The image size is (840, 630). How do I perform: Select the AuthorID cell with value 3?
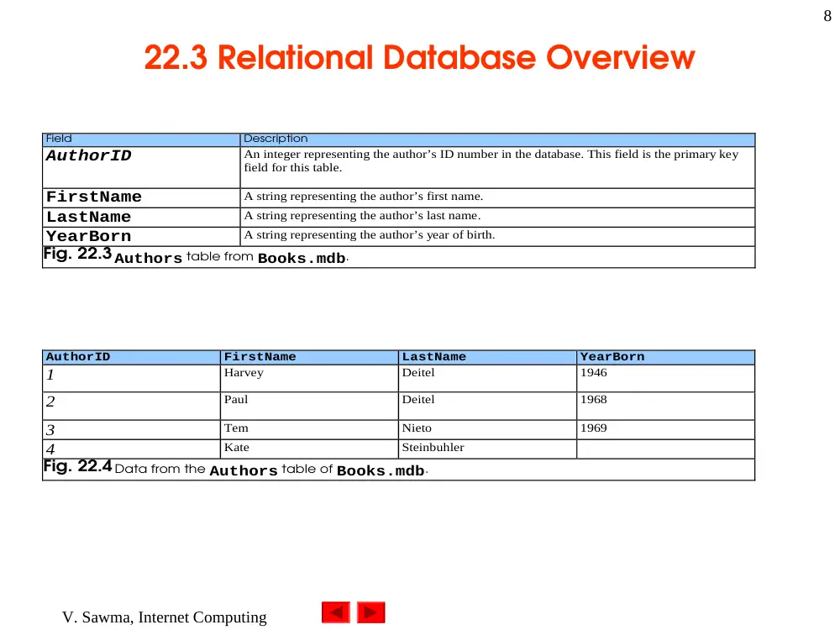tap(131, 429)
